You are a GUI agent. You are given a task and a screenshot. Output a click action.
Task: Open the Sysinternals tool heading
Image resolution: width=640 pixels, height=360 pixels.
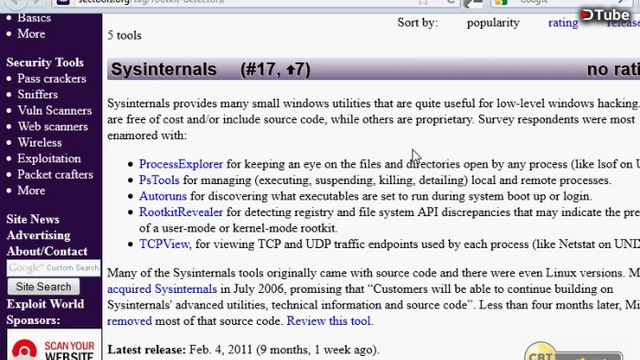(164, 69)
